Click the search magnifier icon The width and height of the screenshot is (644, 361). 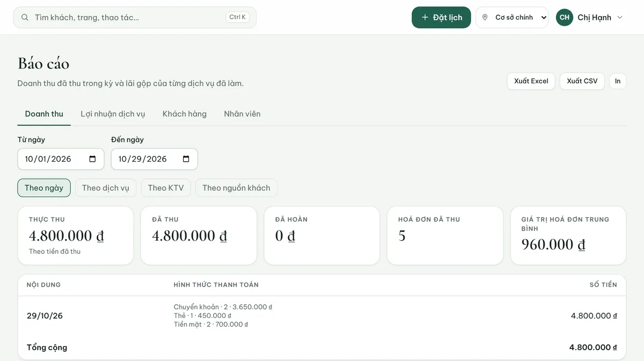coord(25,17)
